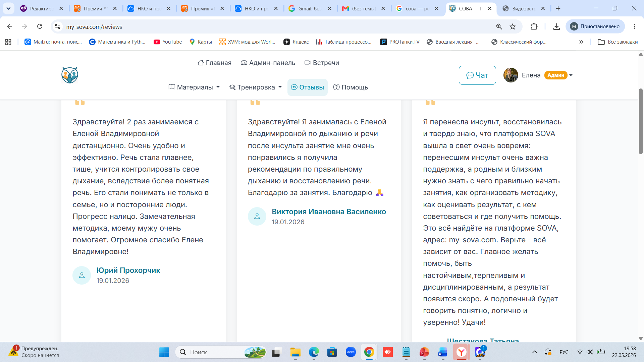This screenshot has width=644, height=362.
Task: Open Word from the taskbar
Action: point(443,352)
